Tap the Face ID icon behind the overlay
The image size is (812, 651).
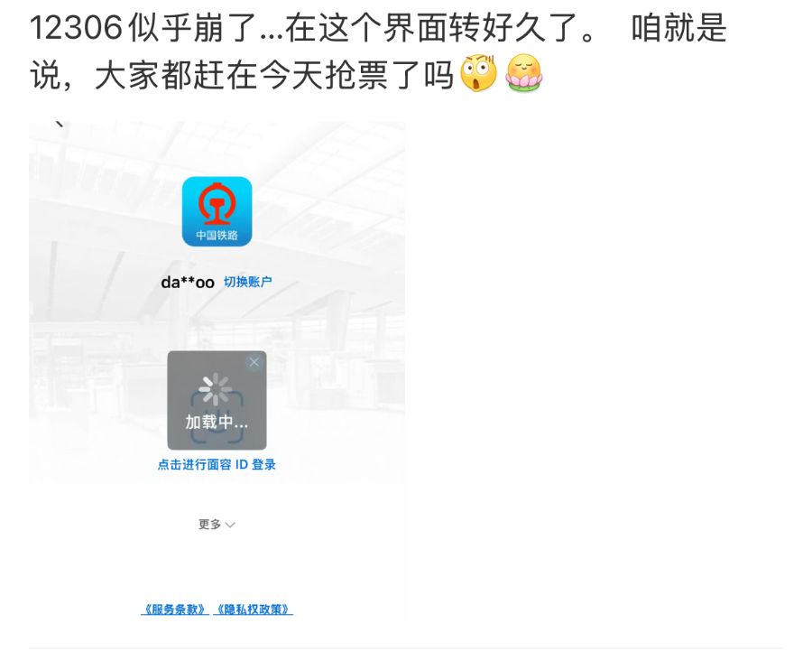[217, 419]
